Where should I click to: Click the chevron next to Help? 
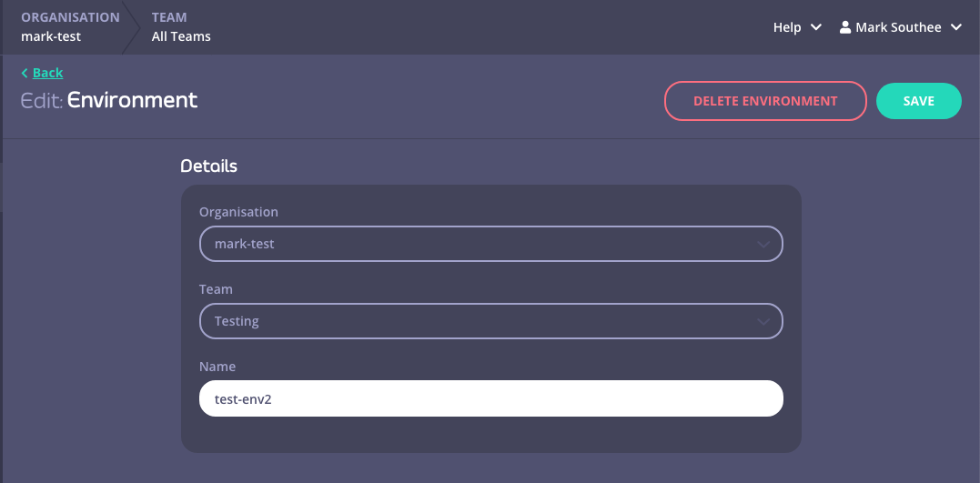click(x=816, y=27)
